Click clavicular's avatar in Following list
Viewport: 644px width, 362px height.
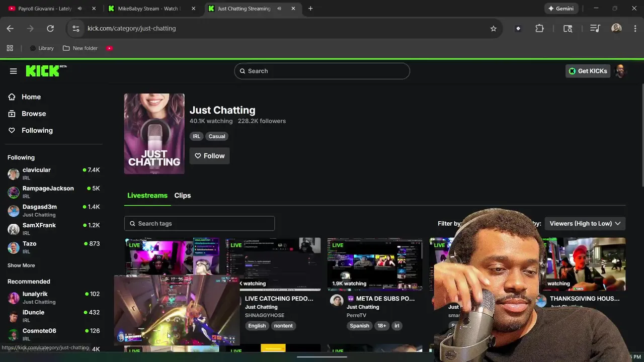(x=14, y=174)
